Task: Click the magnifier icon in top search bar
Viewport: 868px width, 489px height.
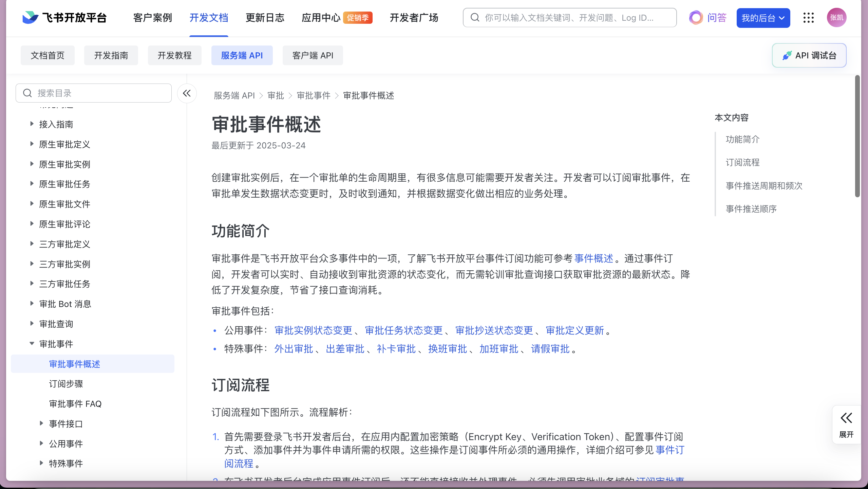Action: click(x=475, y=18)
